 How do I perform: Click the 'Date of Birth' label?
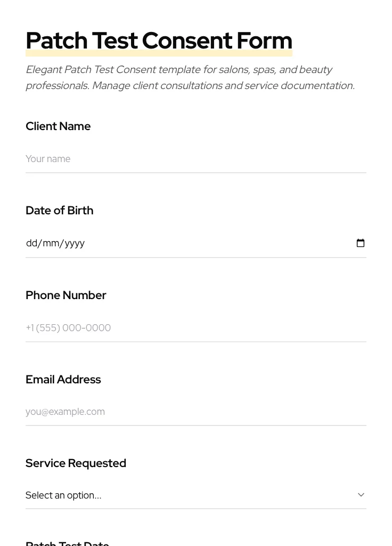point(59,211)
